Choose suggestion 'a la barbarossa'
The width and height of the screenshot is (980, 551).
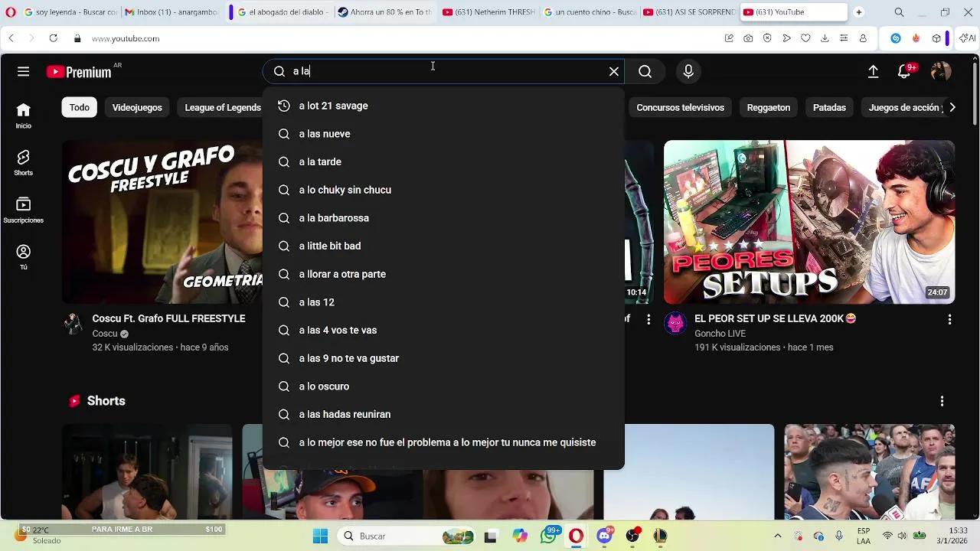tap(443, 218)
